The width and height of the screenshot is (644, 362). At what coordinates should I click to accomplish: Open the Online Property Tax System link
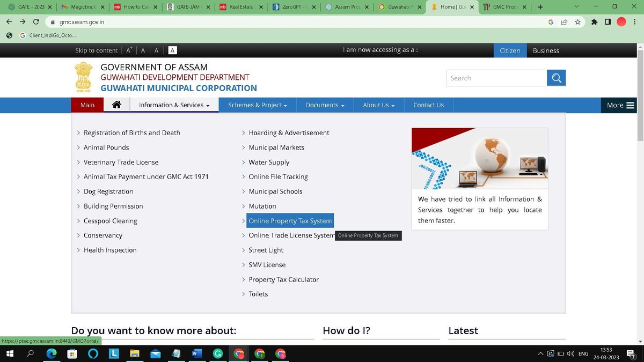(290, 220)
